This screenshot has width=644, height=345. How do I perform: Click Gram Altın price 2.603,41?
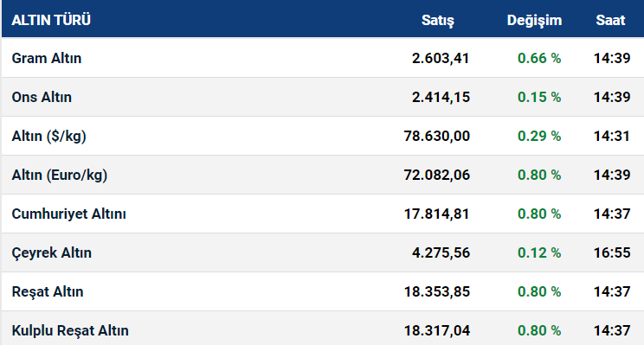441,58
